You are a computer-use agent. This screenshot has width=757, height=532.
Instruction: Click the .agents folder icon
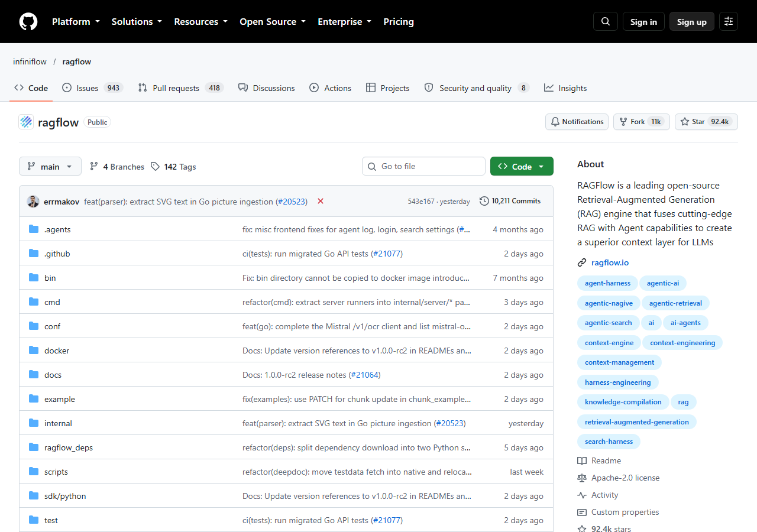(34, 229)
